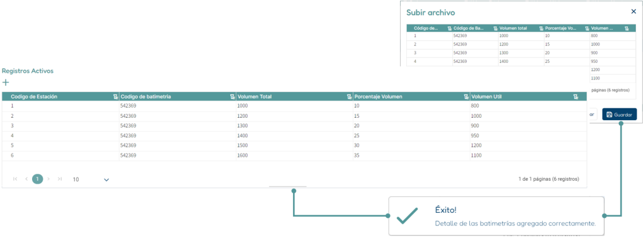
Task: Filter Código de Ba... column in Subir archivo
Action: pyautogui.click(x=496, y=28)
